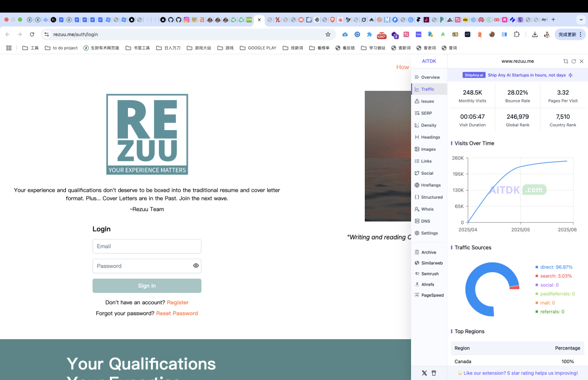Reload the page in the browser toolbar

click(x=32, y=34)
